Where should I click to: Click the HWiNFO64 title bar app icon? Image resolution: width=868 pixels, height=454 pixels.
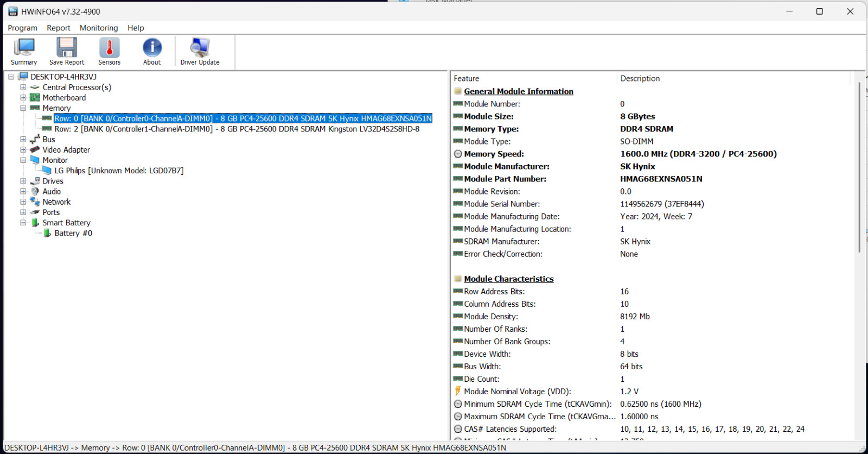click(13, 11)
